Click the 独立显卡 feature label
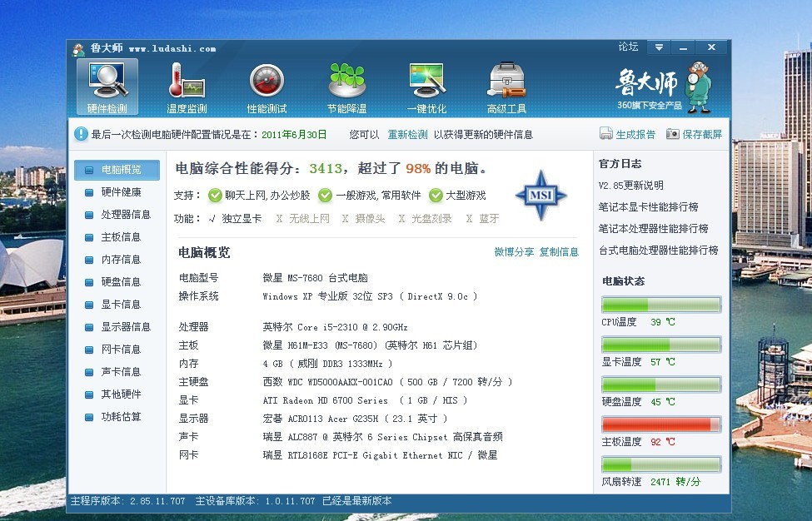This screenshot has width=812, height=521. pyautogui.click(x=242, y=218)
